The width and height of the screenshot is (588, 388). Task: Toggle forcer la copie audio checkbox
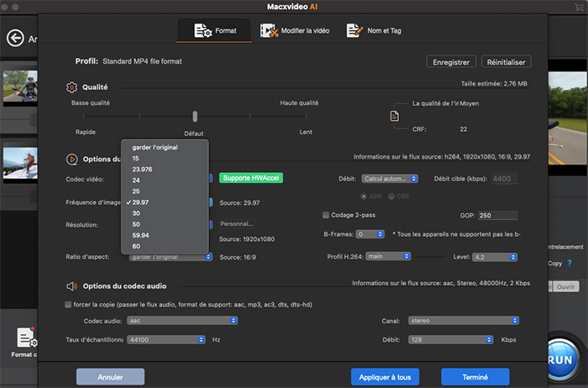coord(68,304)
